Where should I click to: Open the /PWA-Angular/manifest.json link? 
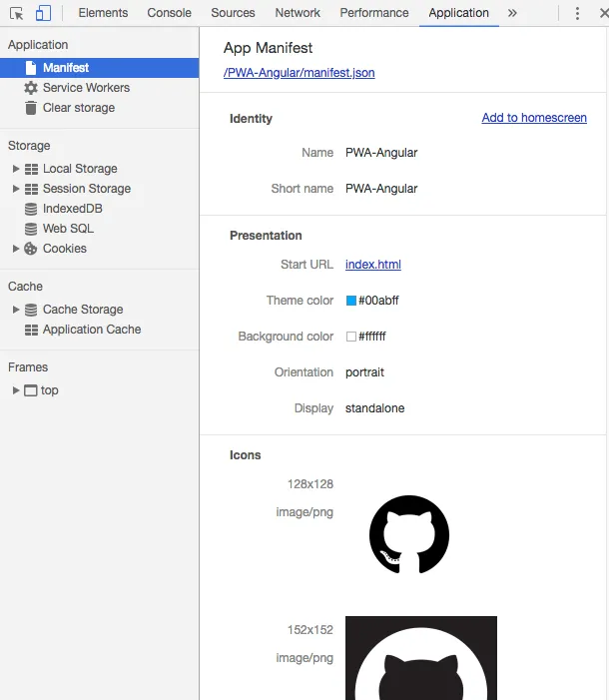point(300,73)
